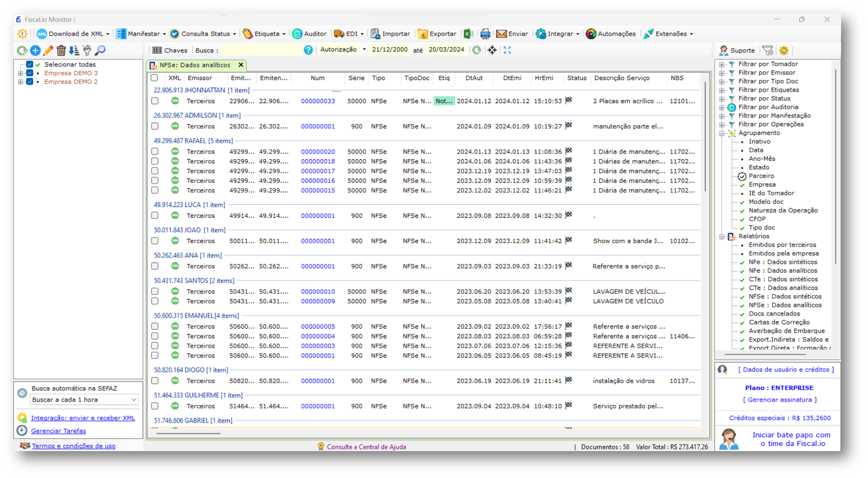Open Emitidos por terceiros report
The height and width of the screenshot is (478, 868).
click(782, 245)
